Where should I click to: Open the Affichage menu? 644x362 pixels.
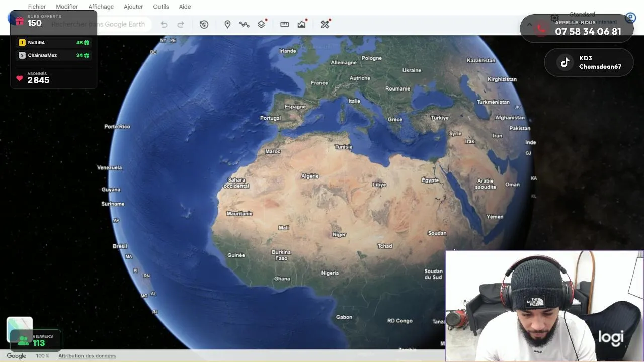point(101,7)
